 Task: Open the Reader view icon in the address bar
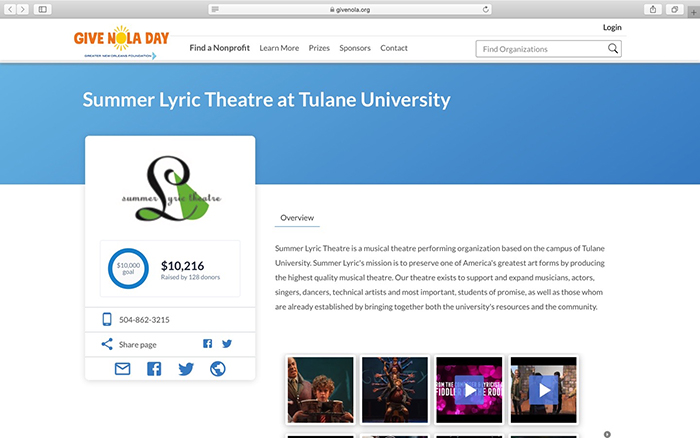(215, 9)
